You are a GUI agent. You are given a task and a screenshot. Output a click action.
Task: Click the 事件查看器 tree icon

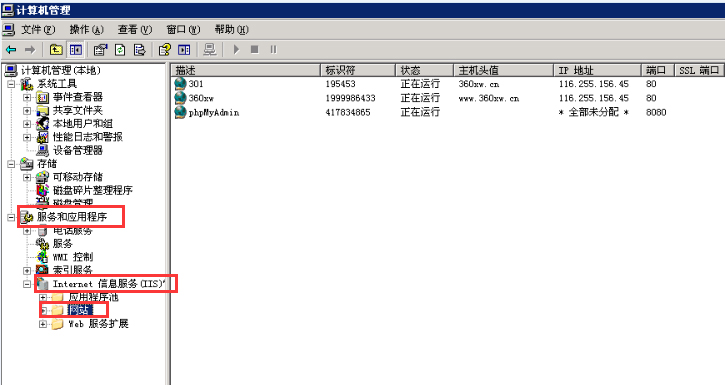click(x=43, y=97)
